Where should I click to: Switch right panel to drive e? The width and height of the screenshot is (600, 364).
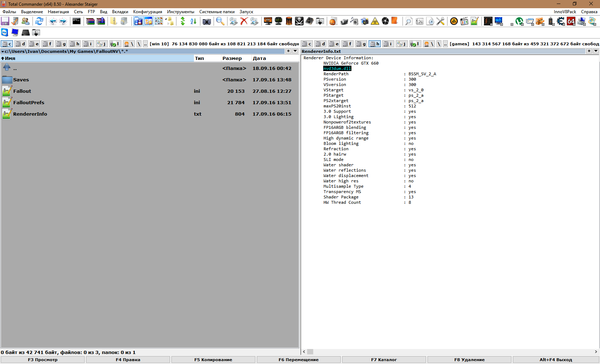tap(334, 44)
